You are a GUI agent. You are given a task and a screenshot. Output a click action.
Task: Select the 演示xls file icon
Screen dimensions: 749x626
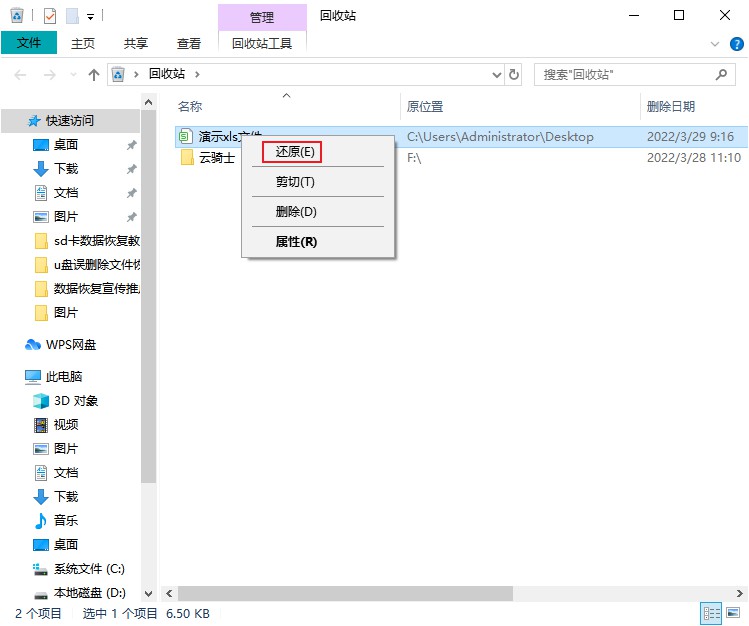click(x=185, y=137)
